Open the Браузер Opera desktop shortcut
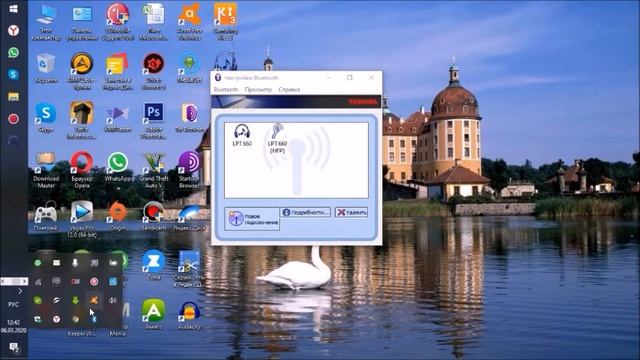Image resolution: width=640 pixels, height=360 pixels. pyautogui.click(x=82, y=170)
